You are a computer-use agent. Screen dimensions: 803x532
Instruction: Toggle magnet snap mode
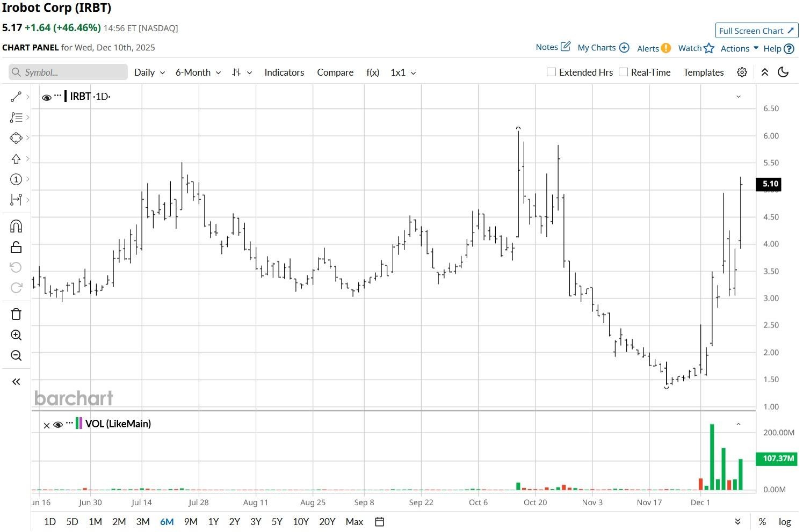coord(16,226)
